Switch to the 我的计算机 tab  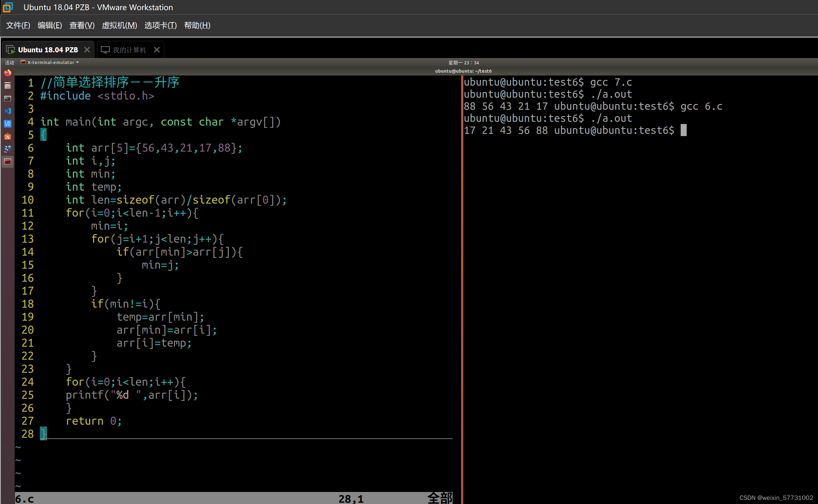tap(129, 50)
